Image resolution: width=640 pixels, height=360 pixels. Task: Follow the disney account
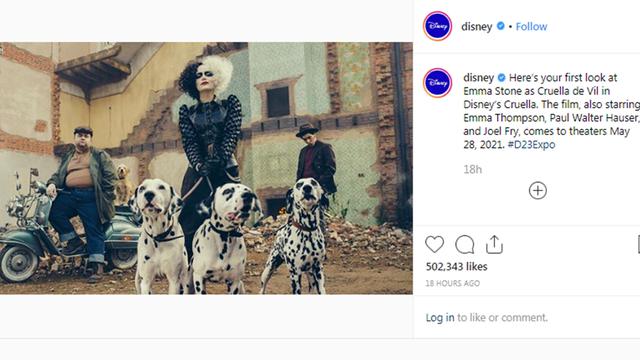coord(531,27)
